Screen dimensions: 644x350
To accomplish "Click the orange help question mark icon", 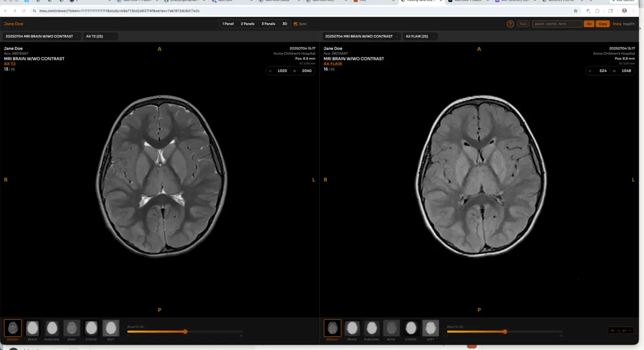I will pyautogui.click(x=510, y=24).
